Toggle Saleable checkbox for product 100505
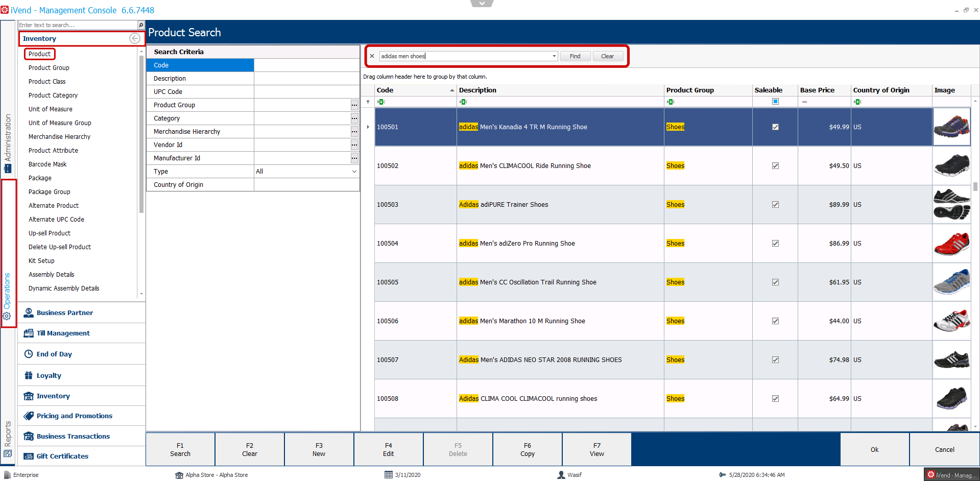Screen dimensions: 980x481 tap(775, 282)
